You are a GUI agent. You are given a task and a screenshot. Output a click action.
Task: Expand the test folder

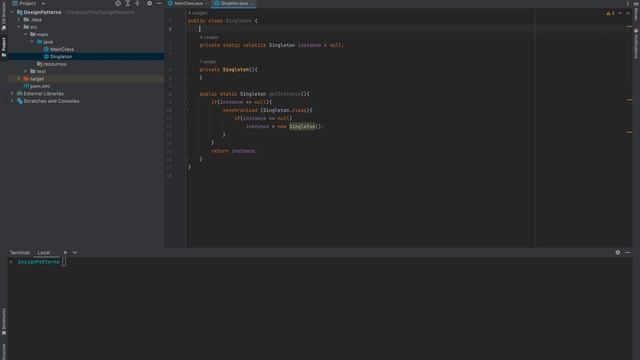click(25, 71)
